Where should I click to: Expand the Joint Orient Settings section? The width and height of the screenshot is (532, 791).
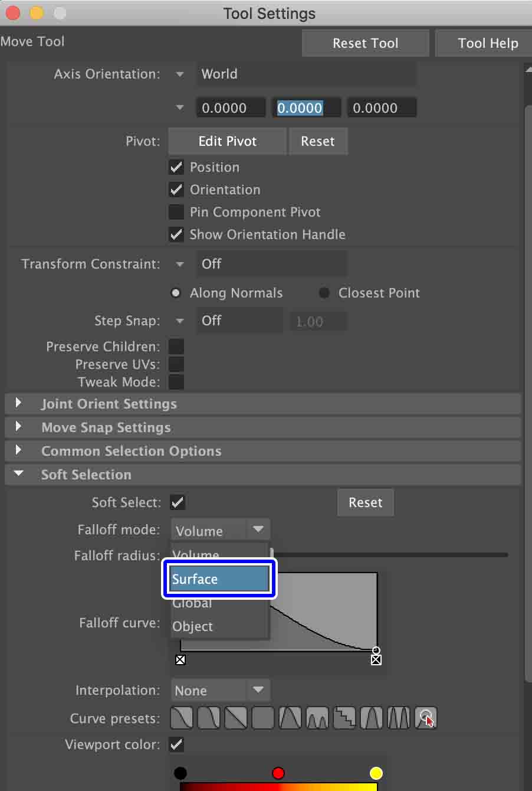click(18, 404)
